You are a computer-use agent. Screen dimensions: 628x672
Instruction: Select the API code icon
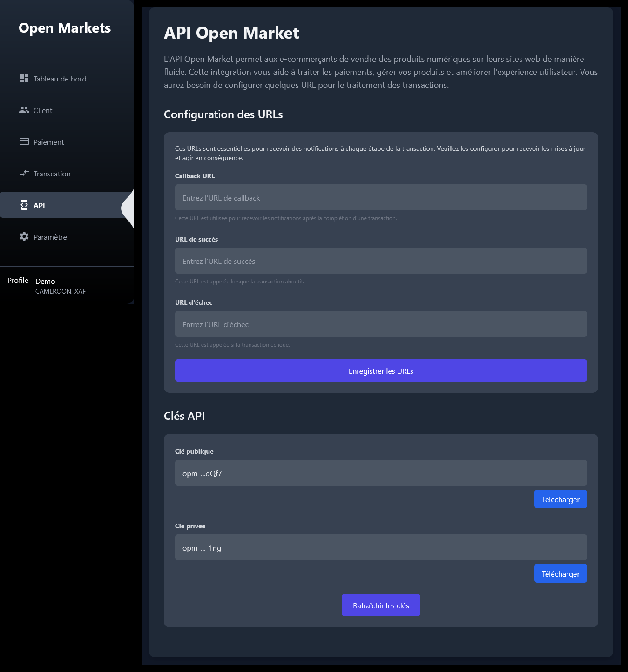click(24, 205)
